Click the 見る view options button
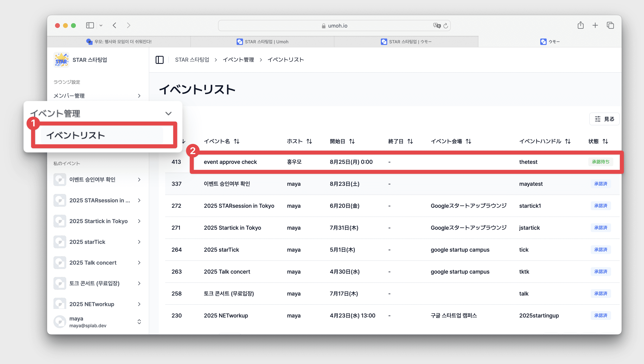Screen dimensions: 644x364 tap(604, 119)
